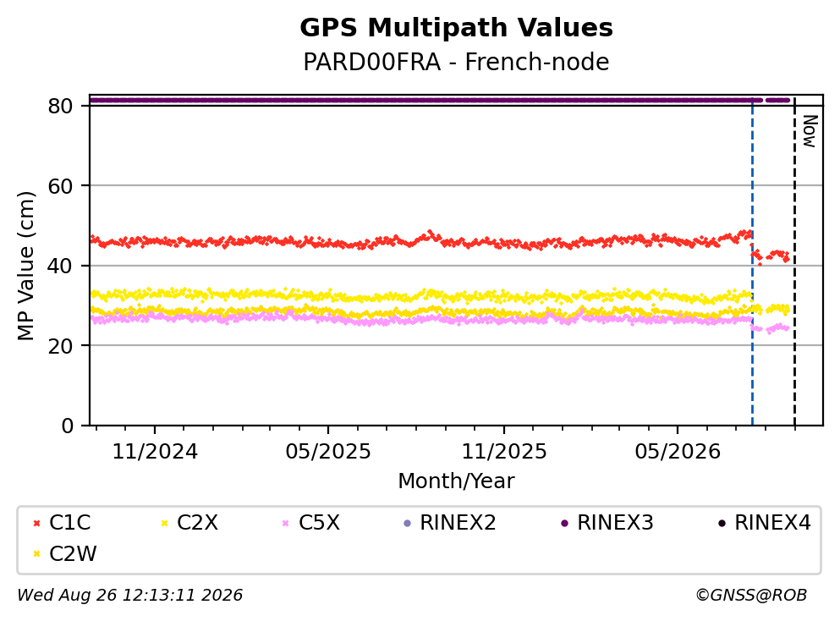
Task: Click the PARD00FRA - French-node subtitle
Action: pyautogui.click(x=456, y=62)
